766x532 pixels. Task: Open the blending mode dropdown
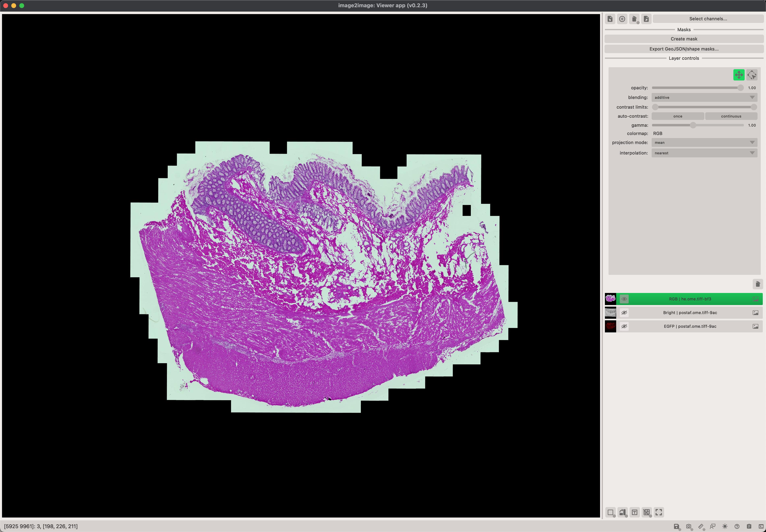pos(704,97)
